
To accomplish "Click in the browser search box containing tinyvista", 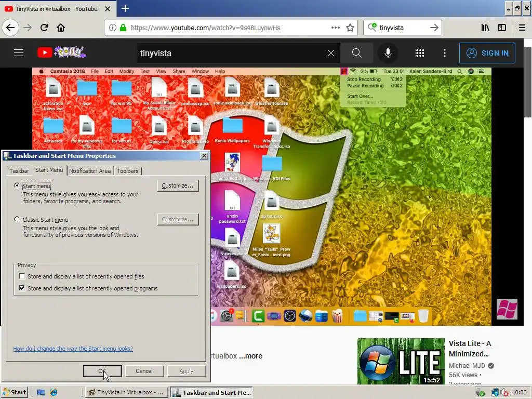I will click(x=402, y=28).
